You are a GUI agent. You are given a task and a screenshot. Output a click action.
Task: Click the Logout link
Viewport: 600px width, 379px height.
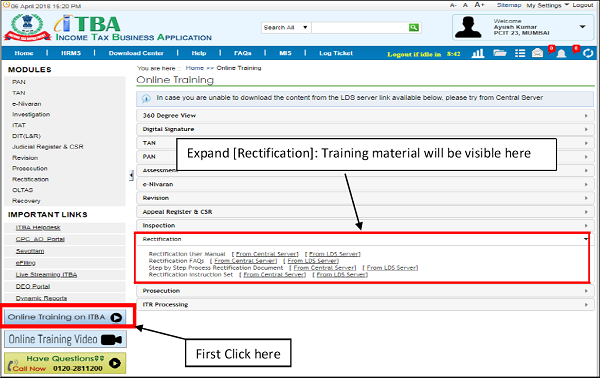tap(583, 5)
